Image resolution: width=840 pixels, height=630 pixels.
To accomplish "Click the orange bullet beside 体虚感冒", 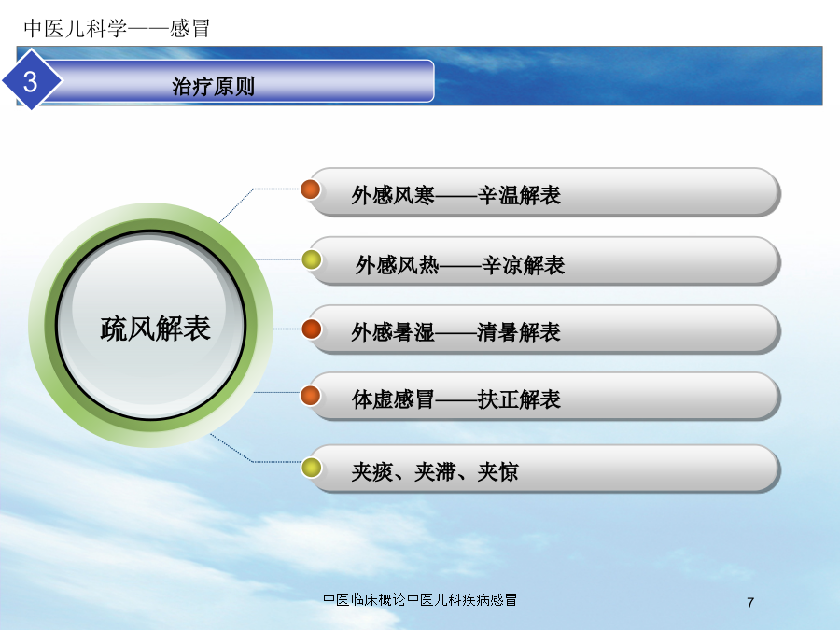I will tap(310, 396).
